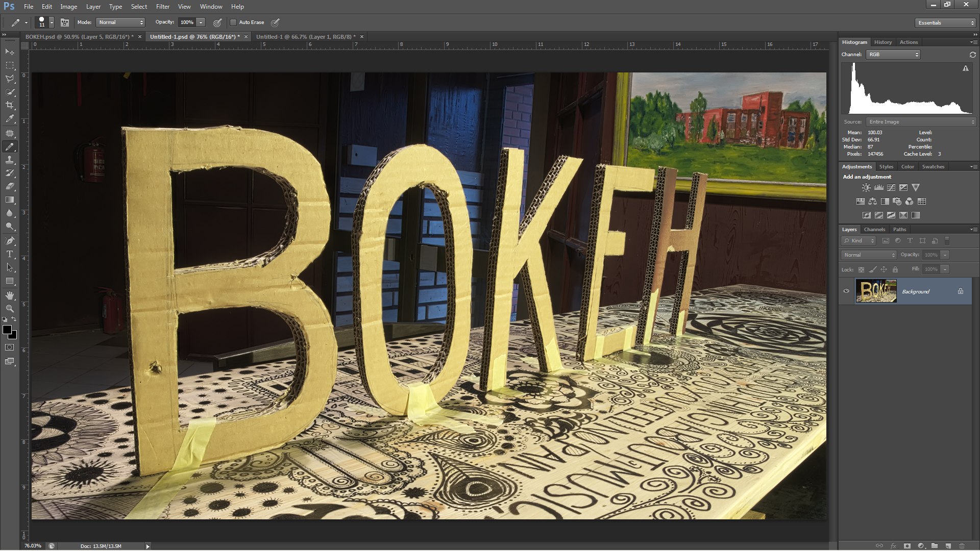Image resolution: width=980 pixels, height=551 pixels.
Task: Add a Brightness/Contrast adjustment
Action: tap(866, 188)
